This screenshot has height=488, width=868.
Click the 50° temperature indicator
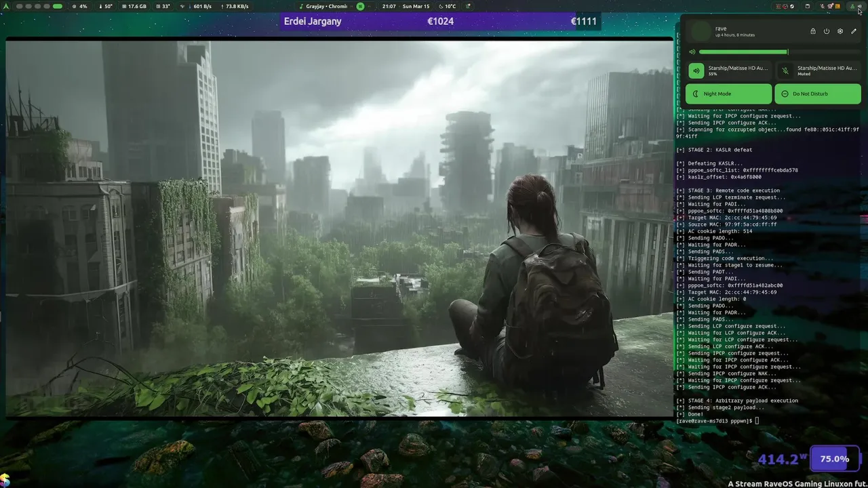tap(106, 6)
